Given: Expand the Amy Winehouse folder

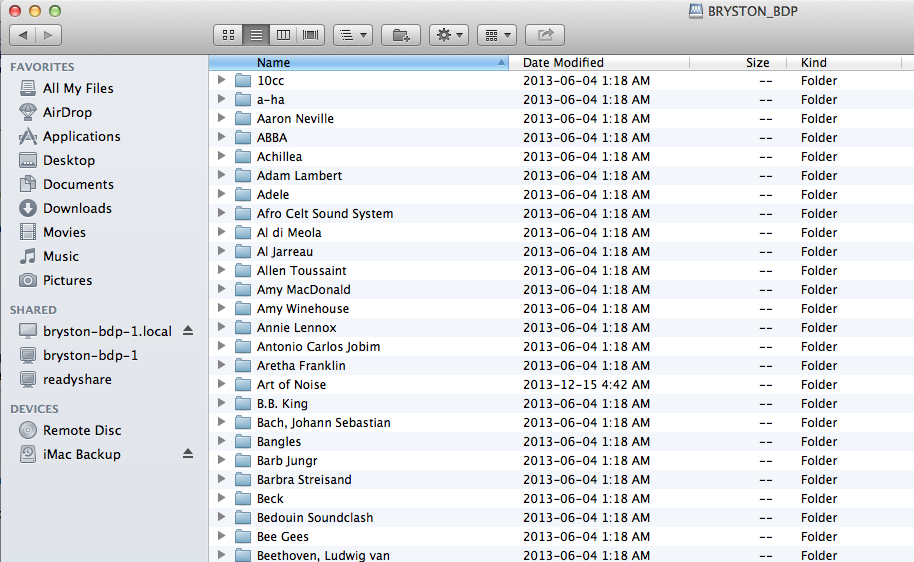Looking at the screenshot, I should [x=222, y=308].
